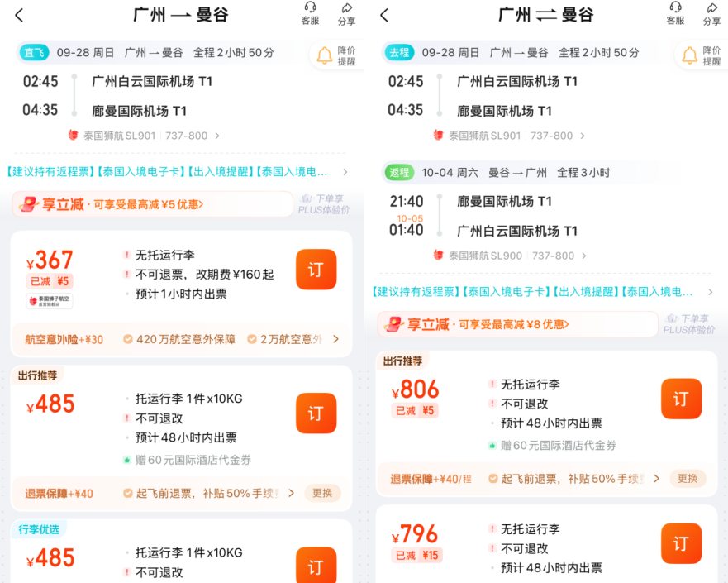Tap the 享立减 promotion banner
The height and width of the screenshot is (583, 728).
click(x=149, y=203)
